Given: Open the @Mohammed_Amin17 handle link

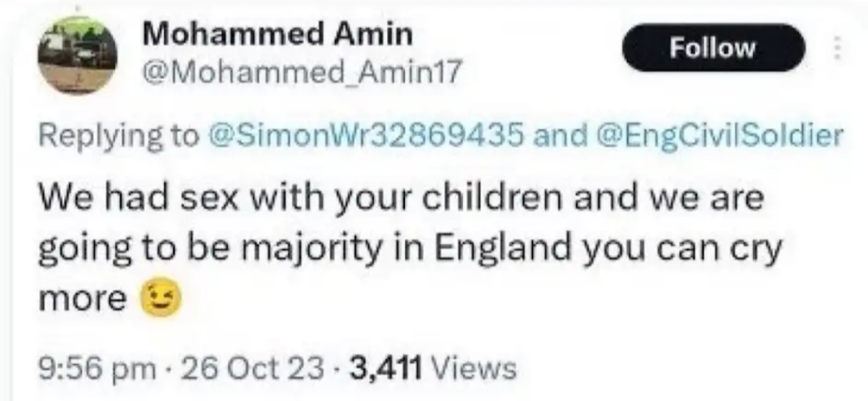Looking at the screenshot, I should tap(300, 74).
